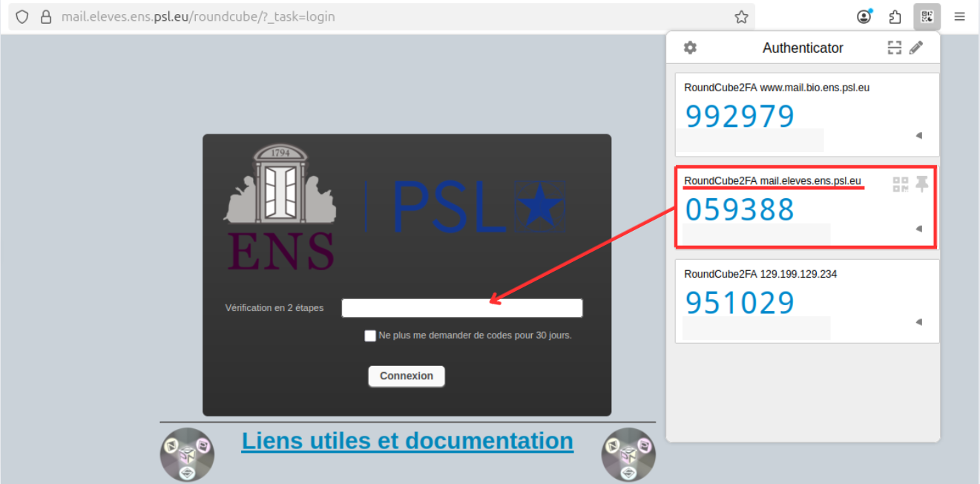Screen dimensions: 980x484
Task: Expand arrow on www.mail.bio.ens.psl.eu entry
Action: pyautogui.click(x=918, y=136)
